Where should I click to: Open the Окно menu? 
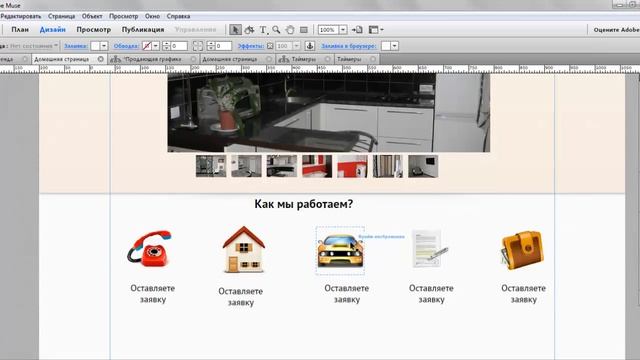pyautogui.click(x=152, y=16)
